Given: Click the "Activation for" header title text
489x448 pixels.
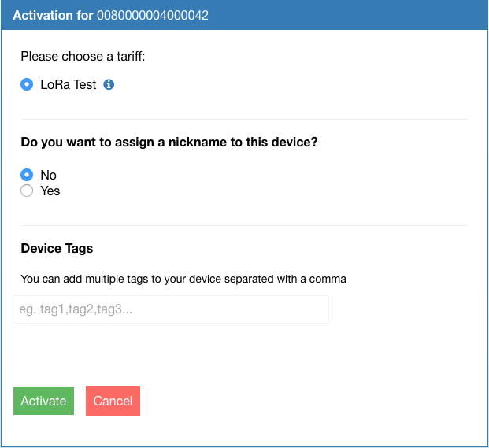Looking at the screenshot, I should coord(53,15).
